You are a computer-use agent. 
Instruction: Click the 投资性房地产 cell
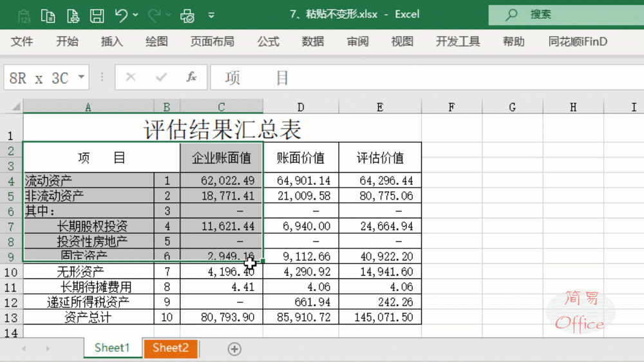coord(88,241)
